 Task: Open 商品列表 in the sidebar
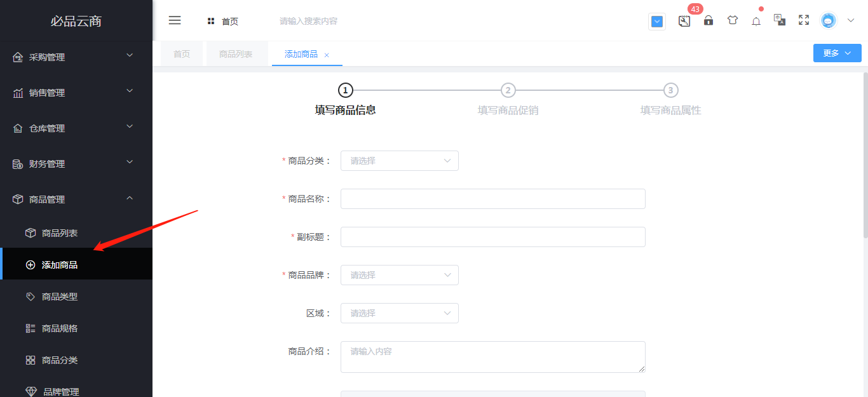pos(76,232)
